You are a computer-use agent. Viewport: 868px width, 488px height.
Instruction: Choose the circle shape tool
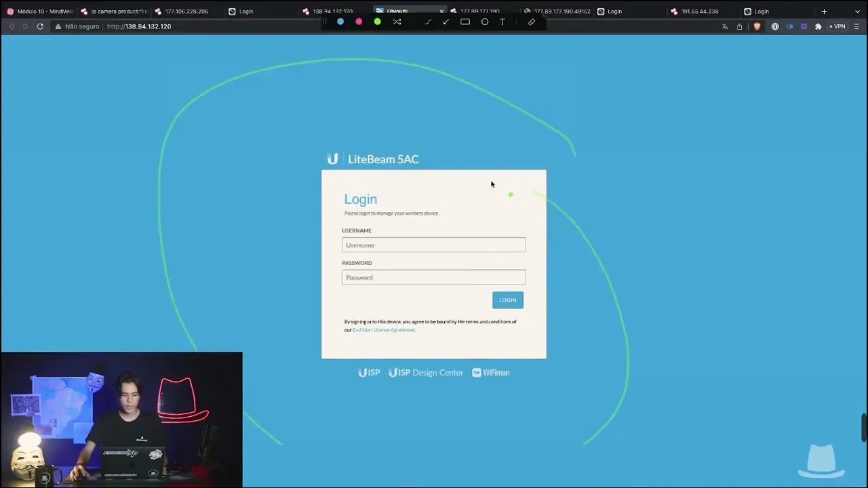click(x=485, y=22)
